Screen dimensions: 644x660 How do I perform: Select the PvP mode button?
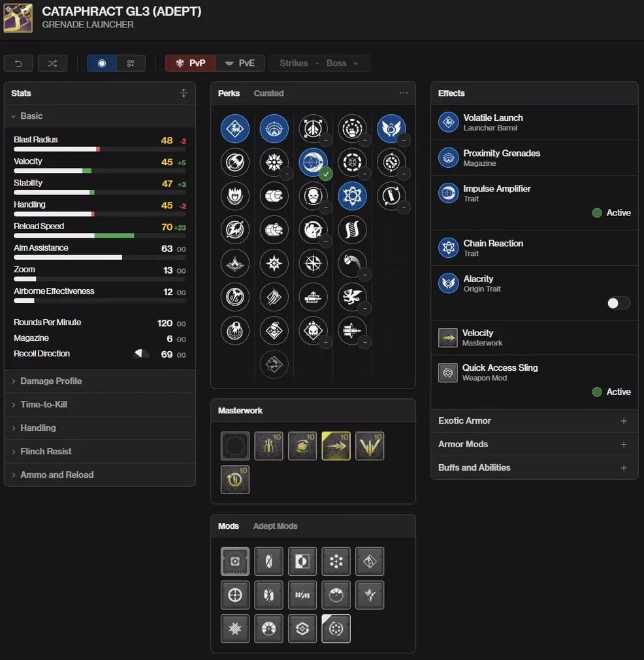(x=190, y=63)
